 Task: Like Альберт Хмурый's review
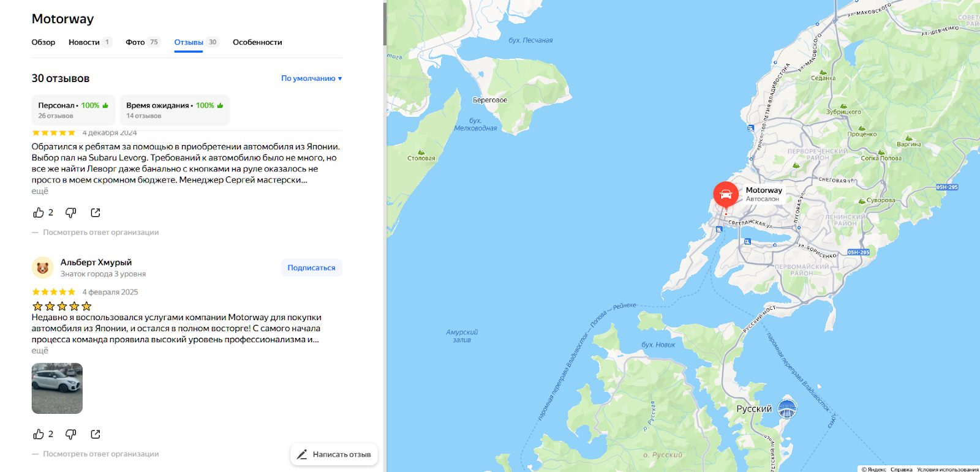tap(43, 434)
